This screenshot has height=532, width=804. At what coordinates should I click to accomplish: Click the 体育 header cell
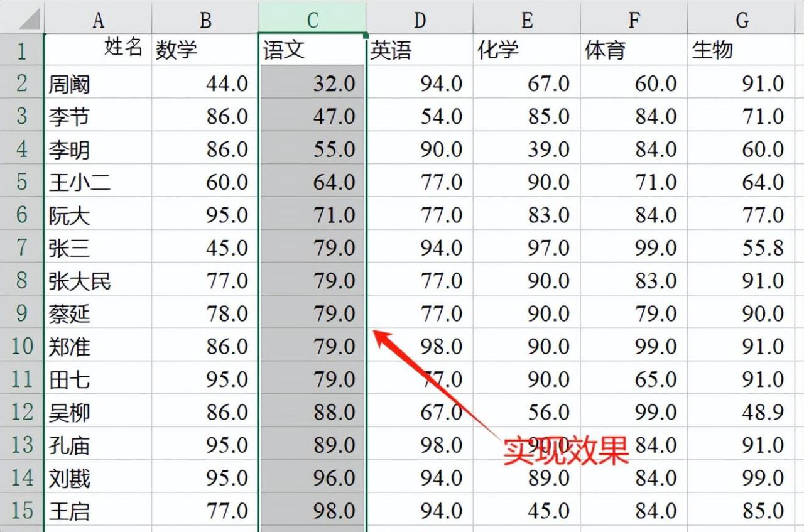tap(634, 50)
